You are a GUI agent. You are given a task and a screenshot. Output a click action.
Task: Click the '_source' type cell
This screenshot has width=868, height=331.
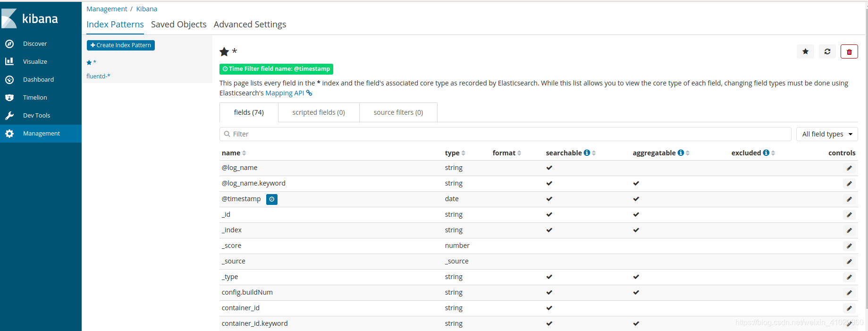coord(456,261)
